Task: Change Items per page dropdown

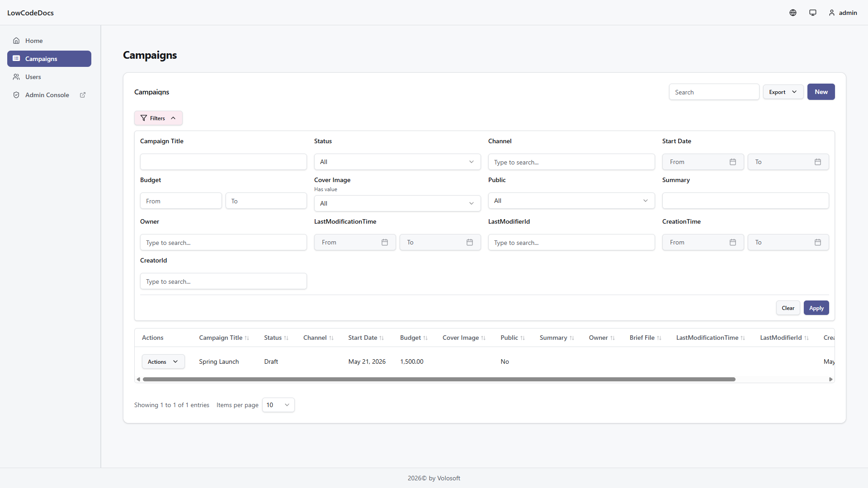Action: (278, 405)
